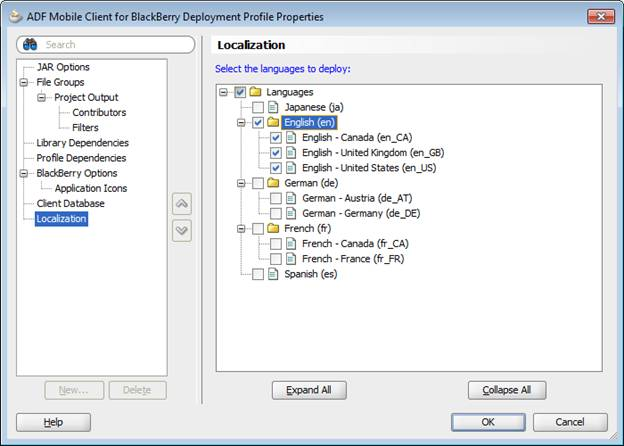This screenshot has height=446, width=624.
Task: Click the dialog title bar app icon
Action: tap(15, 17)
